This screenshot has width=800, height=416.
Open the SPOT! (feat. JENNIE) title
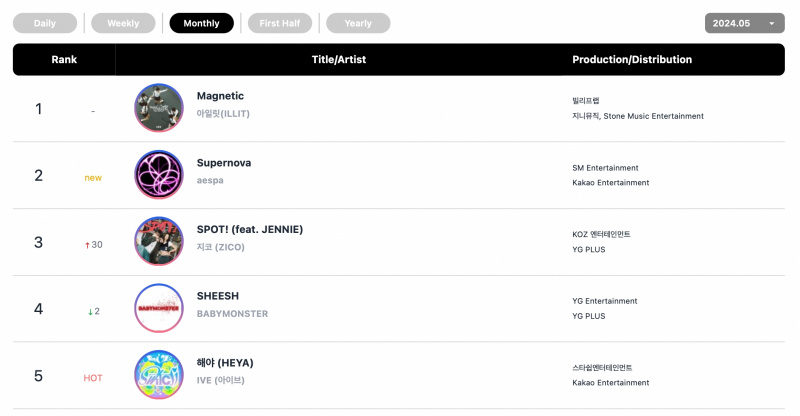[250, 229]
